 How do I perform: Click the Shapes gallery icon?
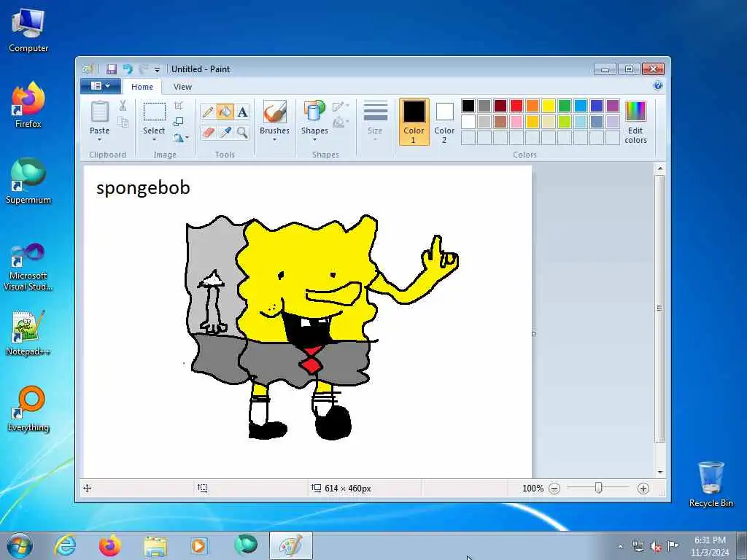click(314, 112)
